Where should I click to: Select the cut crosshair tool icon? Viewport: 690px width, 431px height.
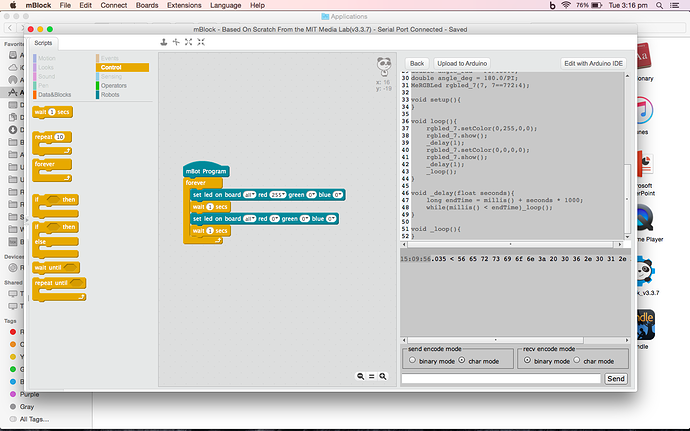coord(176,42)
